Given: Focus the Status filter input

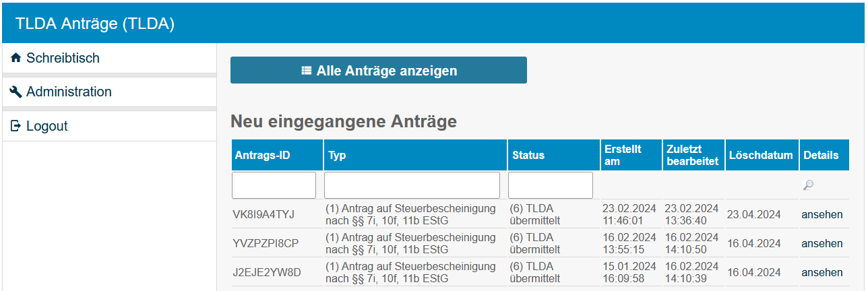Looking at the screenshot, I should pos(550,185).
